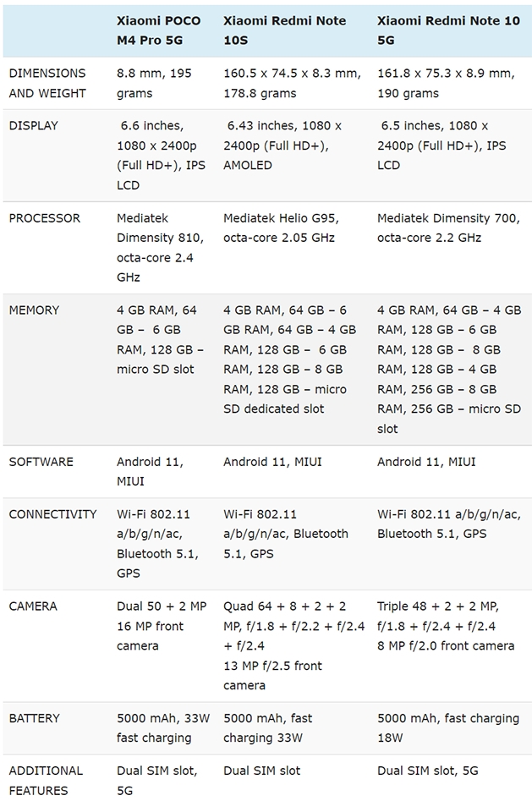Select the MEMORY row label
532x812 pixels.
(34, 310)
